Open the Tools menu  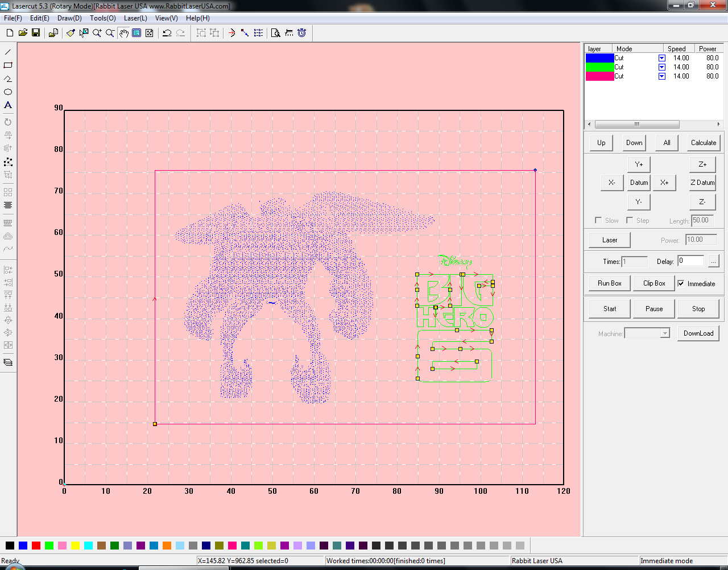coord(102,18)
